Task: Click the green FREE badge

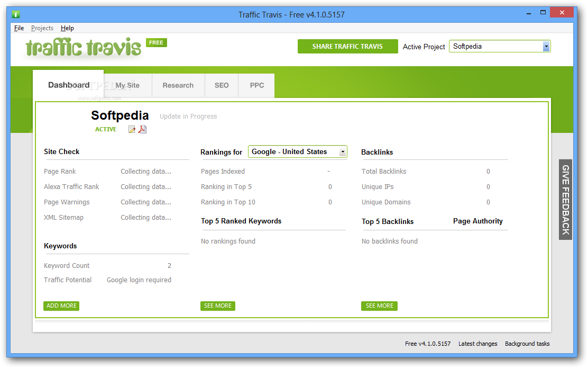Action: click(x=156, y=42)
